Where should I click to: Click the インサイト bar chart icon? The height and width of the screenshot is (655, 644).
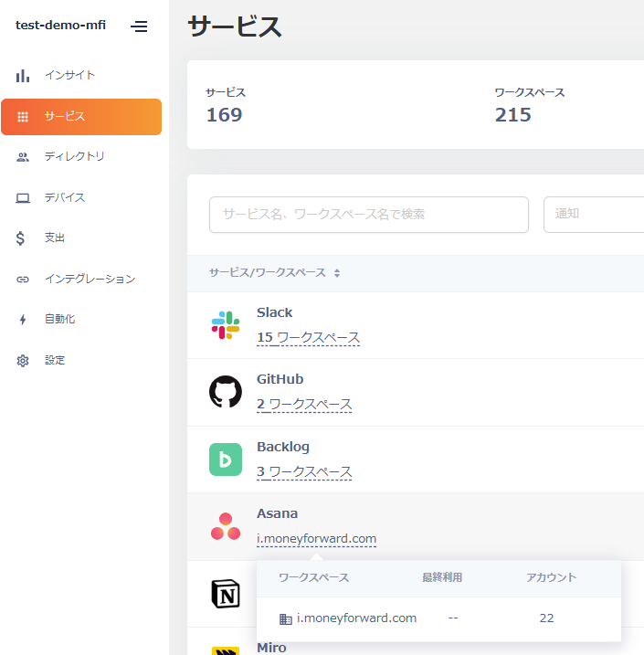pyautogui.click(x=23, y=76)
